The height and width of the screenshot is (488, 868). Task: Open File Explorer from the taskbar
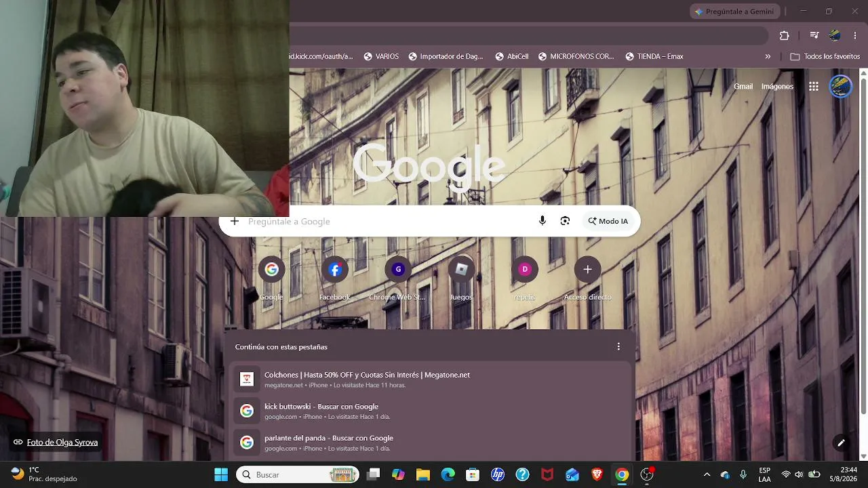point(423,474)
